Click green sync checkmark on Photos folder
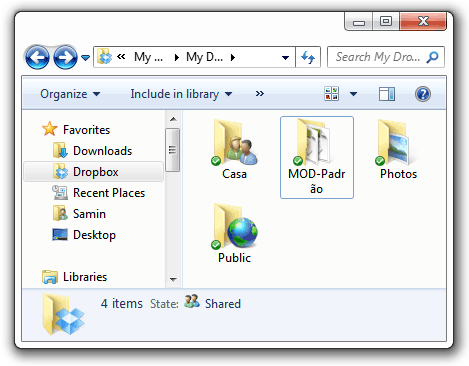The height and width of the screenshot is (366, 469). (x=380, y=161)
